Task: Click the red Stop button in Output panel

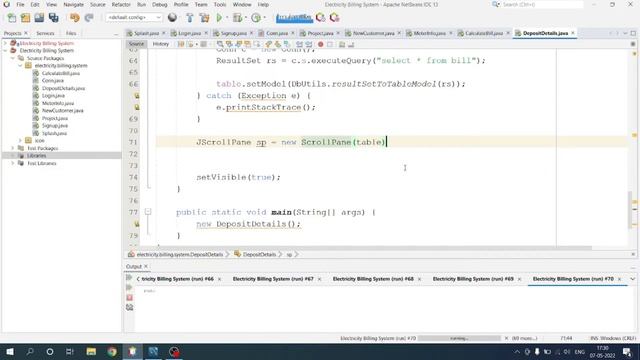Action: coord(129,298)
